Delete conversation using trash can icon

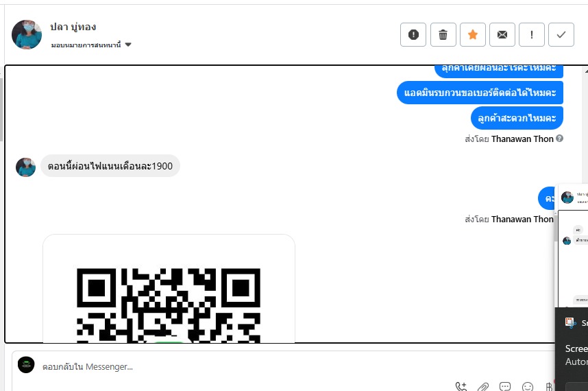(443, 34)
